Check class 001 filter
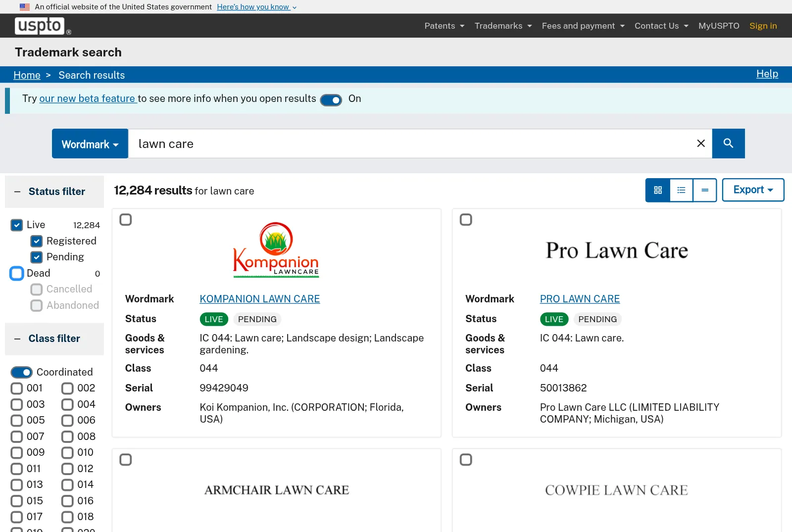This screenshot has height=532, width=792. pos(17,388)
